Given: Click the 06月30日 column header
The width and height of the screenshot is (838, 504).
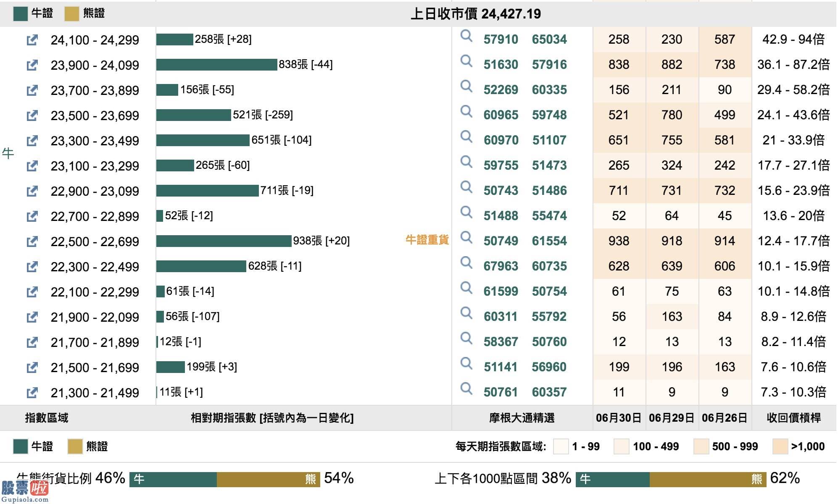Looking at the screenshot, I should [x=619, y=418].
